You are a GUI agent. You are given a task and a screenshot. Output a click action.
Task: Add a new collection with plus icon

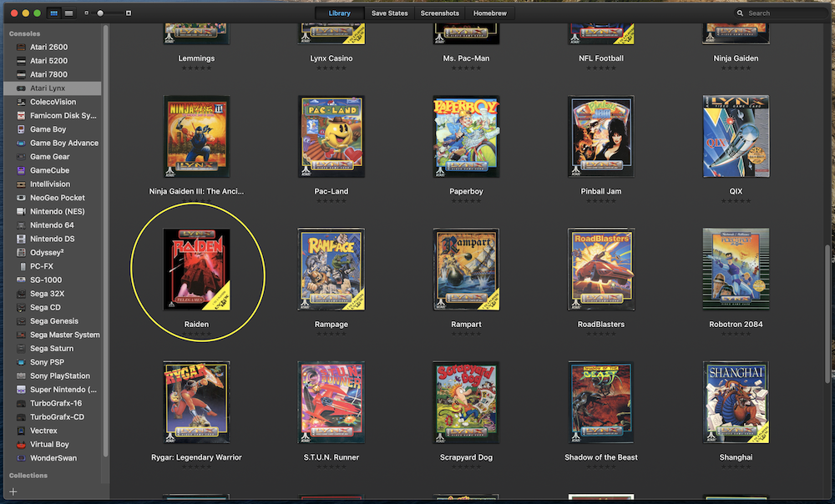tap(13, 491)
